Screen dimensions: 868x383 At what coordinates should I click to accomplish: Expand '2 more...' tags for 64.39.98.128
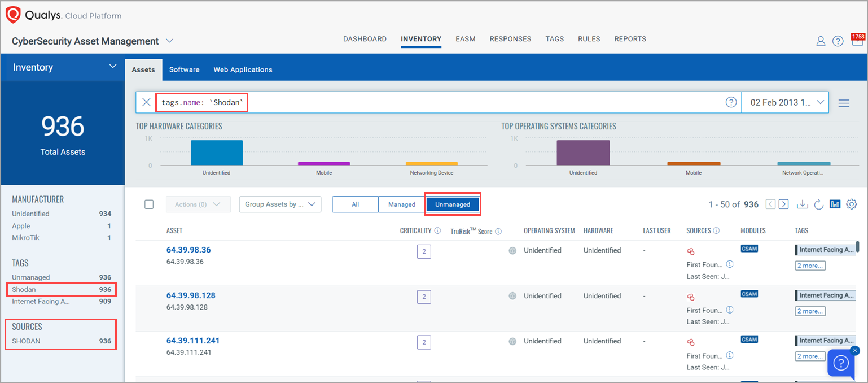click(x=810, y=311)
